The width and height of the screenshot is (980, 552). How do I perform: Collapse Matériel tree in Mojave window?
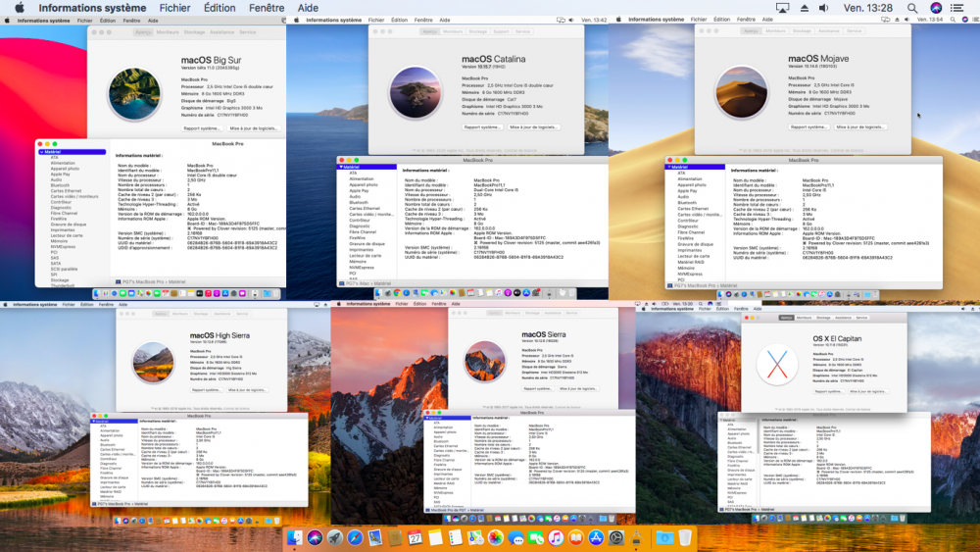[x=669, y=167]
